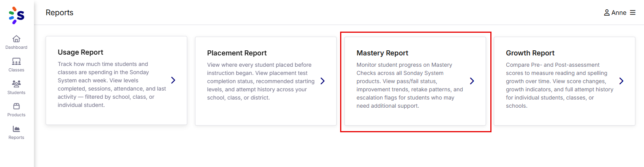Click the Usage Report chevron arrow
The image size is (644, 167).
(173, 80)
